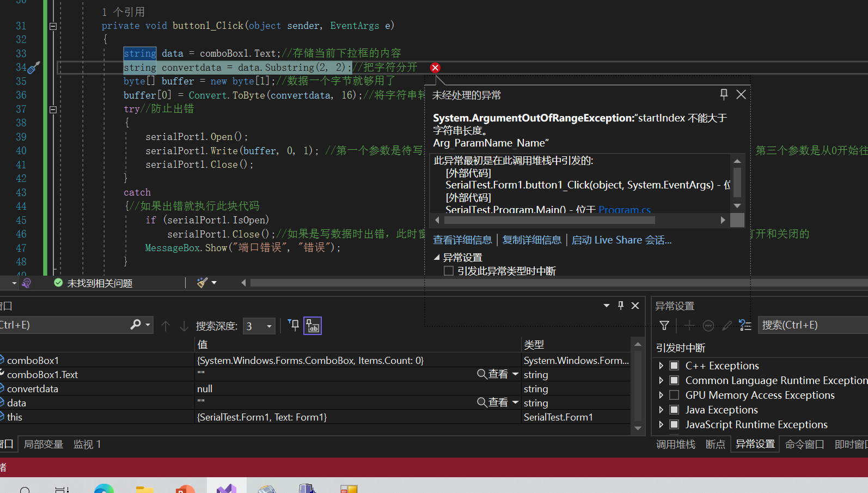Screen dimensions: 868x493
Task: Go to next search result down arrow
Action: click(184, 326)
